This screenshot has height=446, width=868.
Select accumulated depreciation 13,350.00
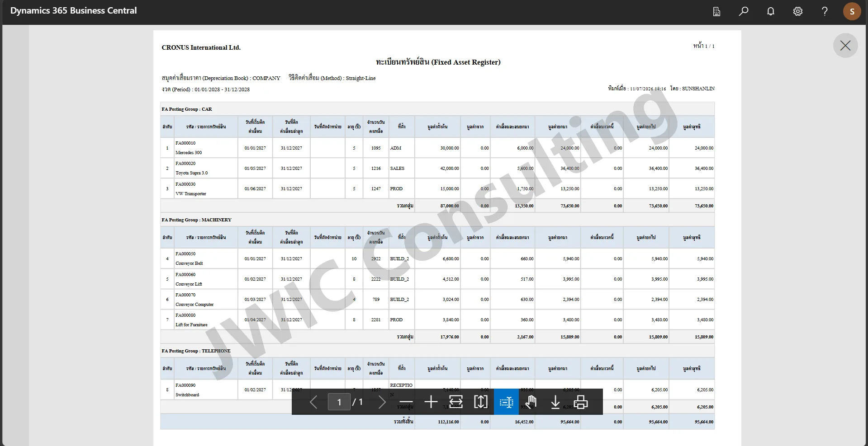click(x=524, y=206)
